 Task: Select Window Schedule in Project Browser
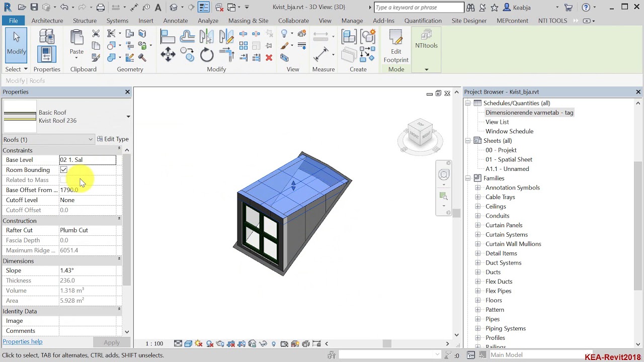[509, 131]
